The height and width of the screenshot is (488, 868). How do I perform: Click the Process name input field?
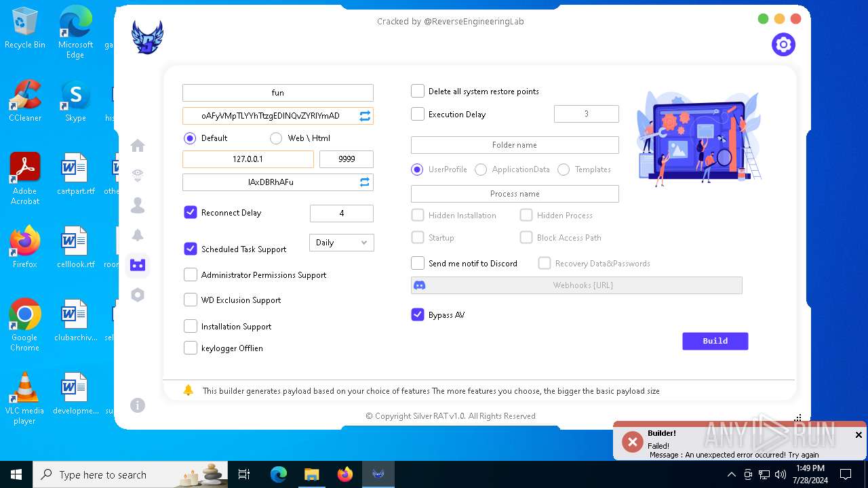[515, 194]
